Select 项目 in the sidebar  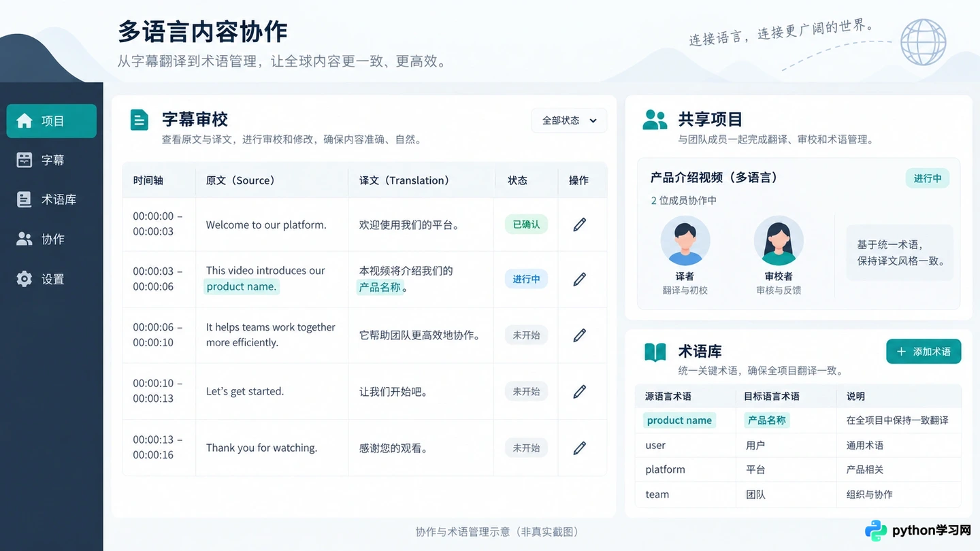tap(52, 121)
